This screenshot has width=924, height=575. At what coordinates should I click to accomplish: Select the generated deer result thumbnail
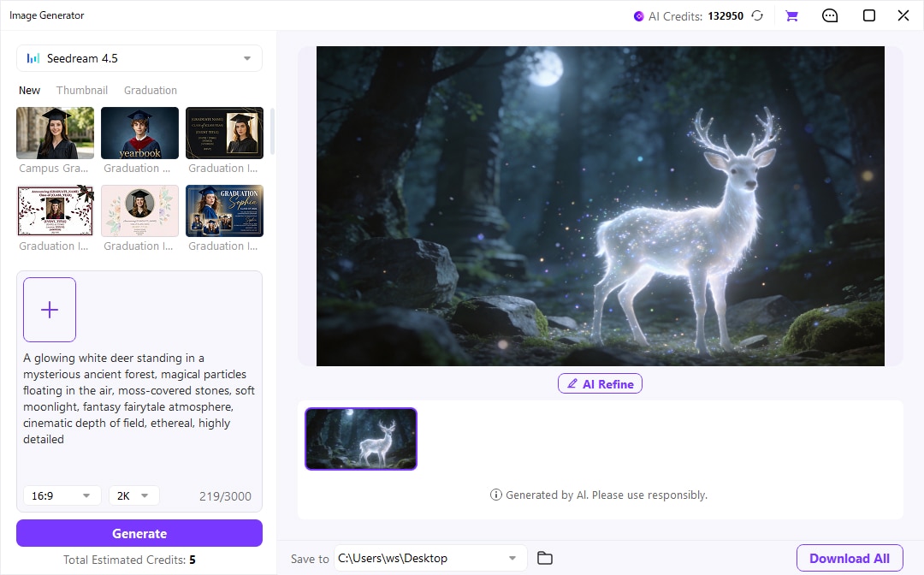(x=361, y=439)
